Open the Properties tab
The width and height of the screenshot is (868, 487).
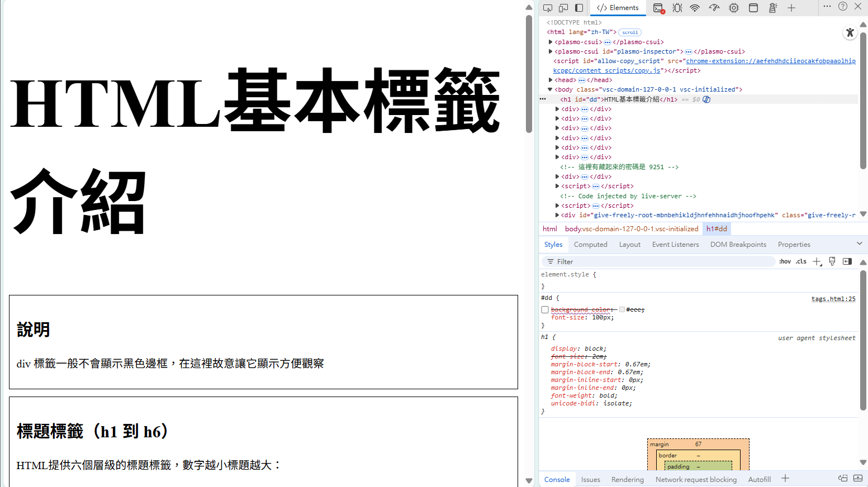pos(794,245)
